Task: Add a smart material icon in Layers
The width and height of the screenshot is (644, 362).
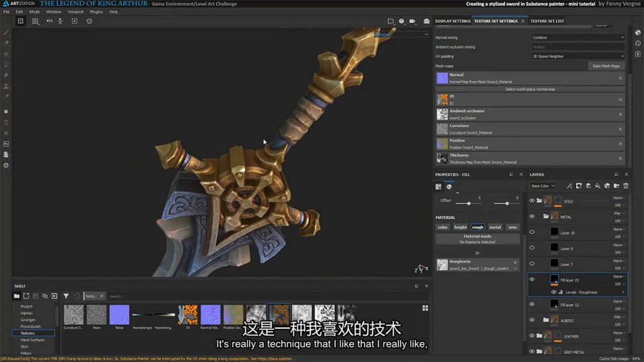Action: pos(607,186)
